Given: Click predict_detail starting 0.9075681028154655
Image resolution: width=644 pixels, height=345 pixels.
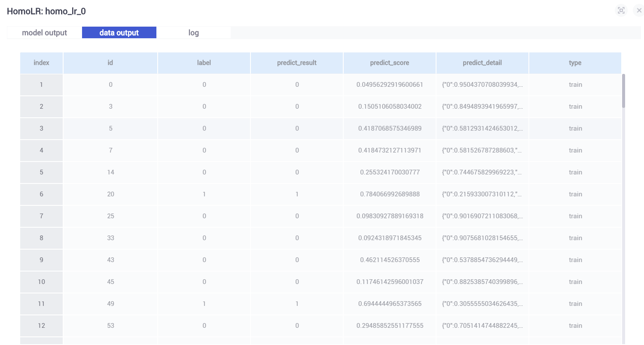Looking at the screenshot, I should coord(482,238).
